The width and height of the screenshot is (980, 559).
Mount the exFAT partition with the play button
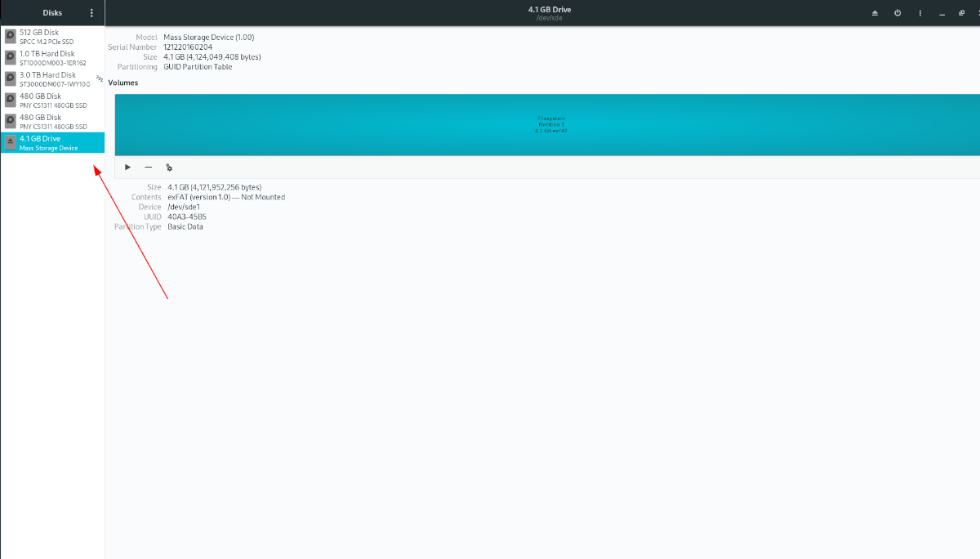click(127, 167)
